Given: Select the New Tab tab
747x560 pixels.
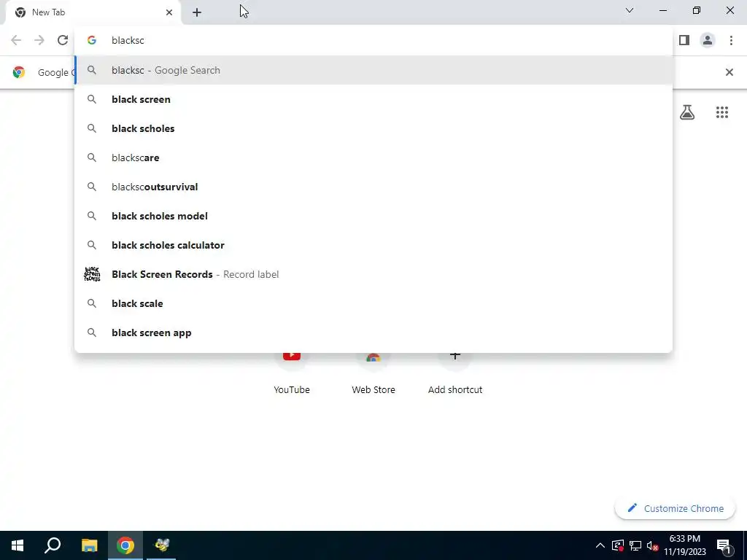Looking at the screenshot, I should (x=93, y=12).
